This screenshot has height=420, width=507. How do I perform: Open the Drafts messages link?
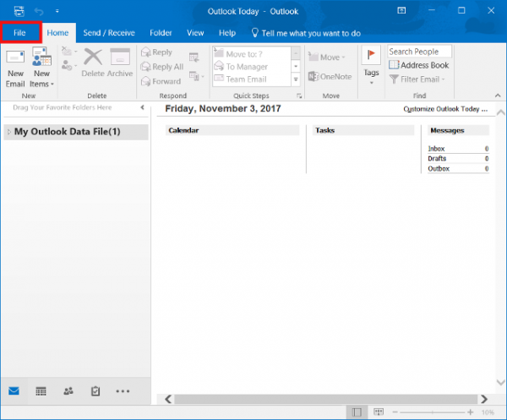(437, 158)
